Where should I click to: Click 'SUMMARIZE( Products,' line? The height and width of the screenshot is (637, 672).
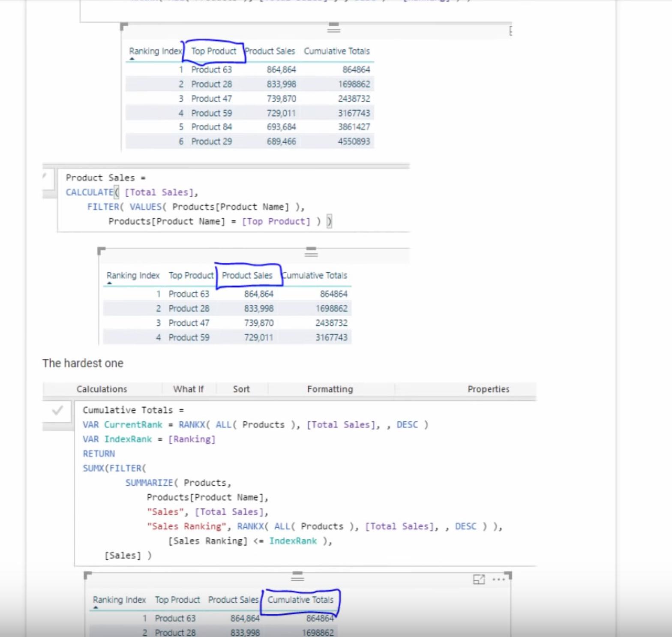point(178,483)
